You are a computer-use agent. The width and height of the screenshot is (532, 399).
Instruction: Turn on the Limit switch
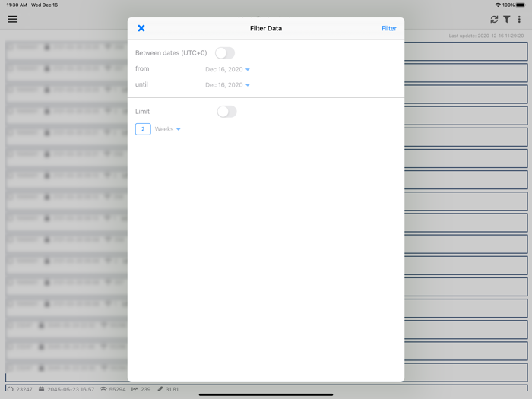[226, 112]
